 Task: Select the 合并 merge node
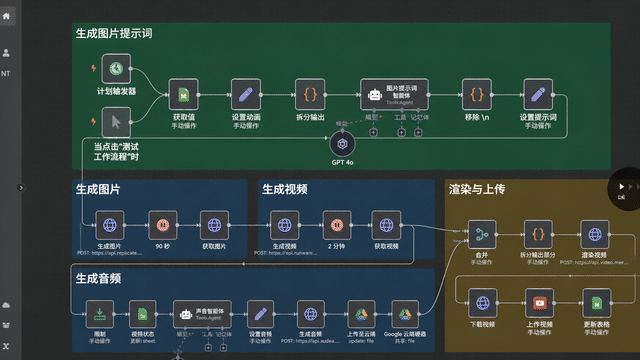[x=482, y=234]
